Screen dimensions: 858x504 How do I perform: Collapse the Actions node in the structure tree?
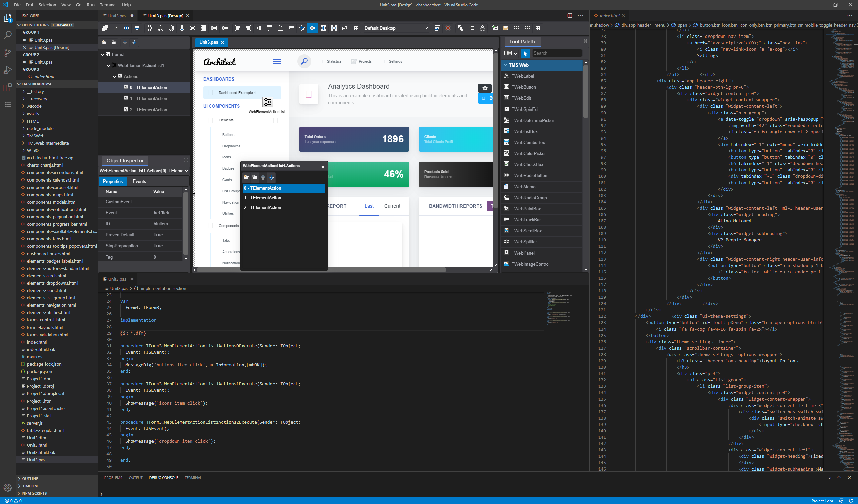pyautogui.click(x=115, y=76)
